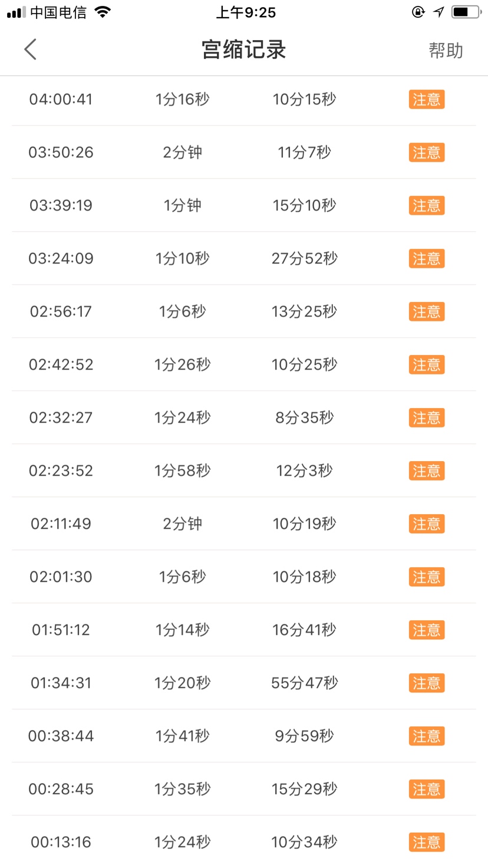This screenshot has height=868, width=488.
Task: Tap the 16分41秒 interval entry
Action: [x=304, y=630]
